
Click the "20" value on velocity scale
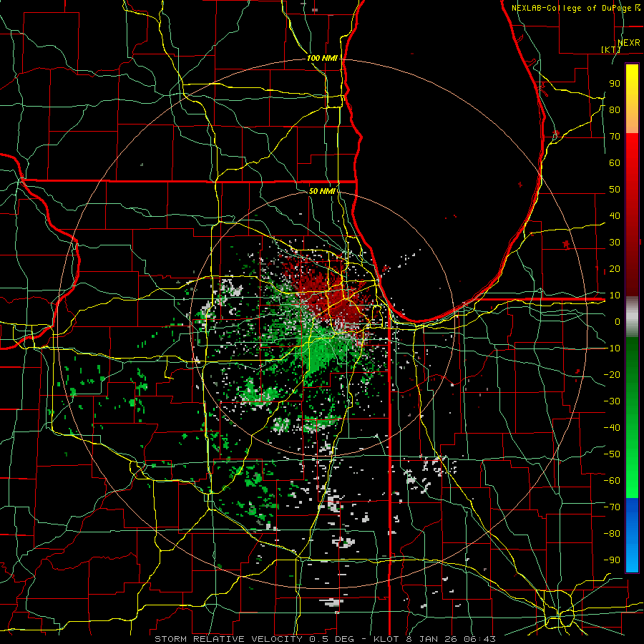tap(615, 268)
